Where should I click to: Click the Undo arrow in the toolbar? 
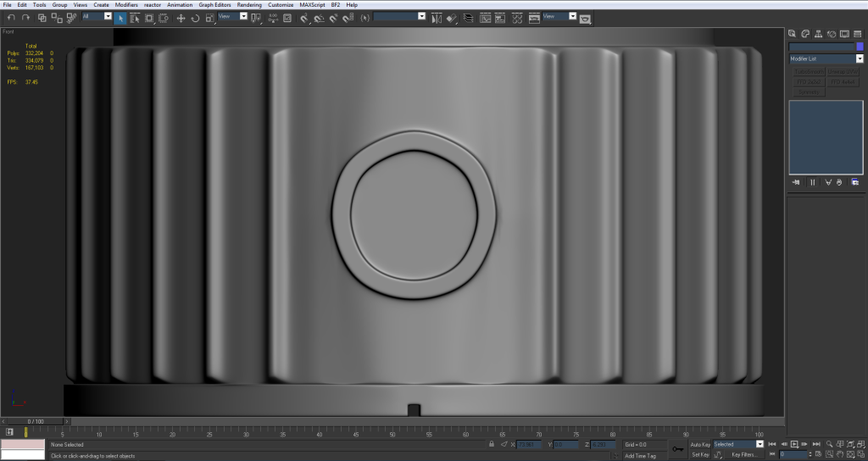click(x=11, y=17)
